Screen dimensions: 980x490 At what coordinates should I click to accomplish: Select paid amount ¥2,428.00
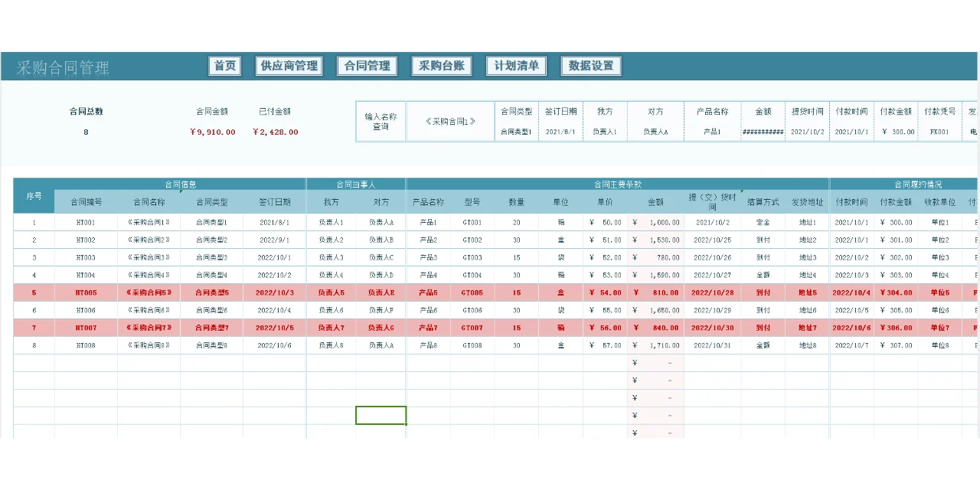(275, 132)
